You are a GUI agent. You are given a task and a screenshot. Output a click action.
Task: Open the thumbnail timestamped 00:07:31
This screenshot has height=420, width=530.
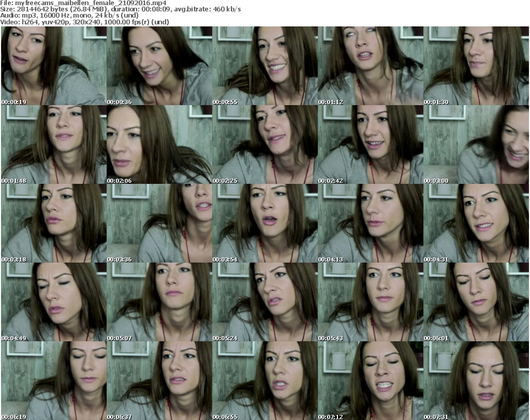476,381
